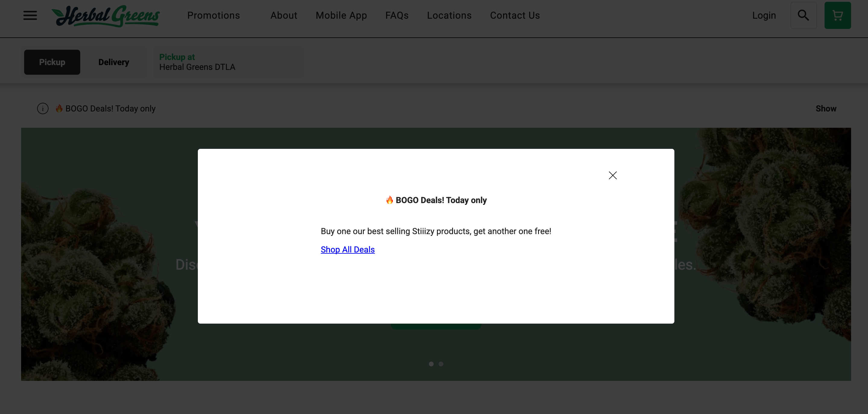The image size is (868, 414).
Task: Select the first carousel dot
Action: pyautogui.click(x=431, y=364)
